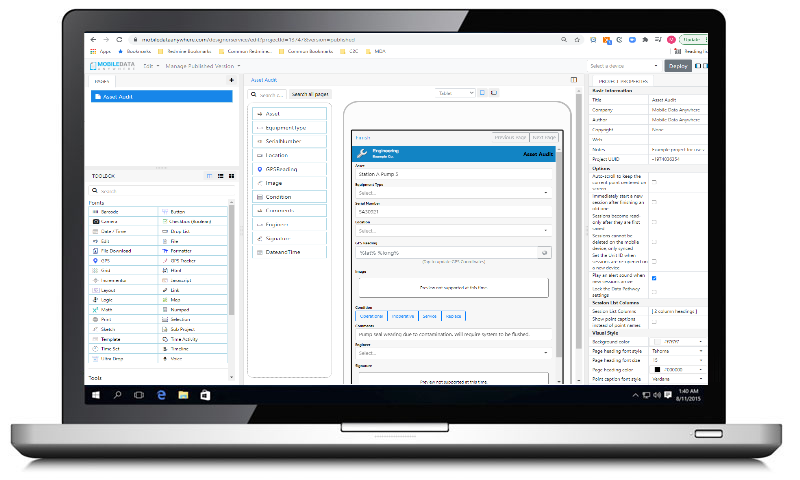Click the Search all pages button
The height and width of the screenshot is (480, 800).
click(310, 93)
